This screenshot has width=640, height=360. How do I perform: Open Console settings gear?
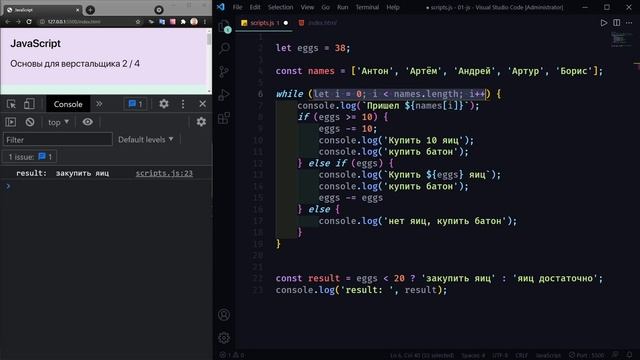(201, 122)
